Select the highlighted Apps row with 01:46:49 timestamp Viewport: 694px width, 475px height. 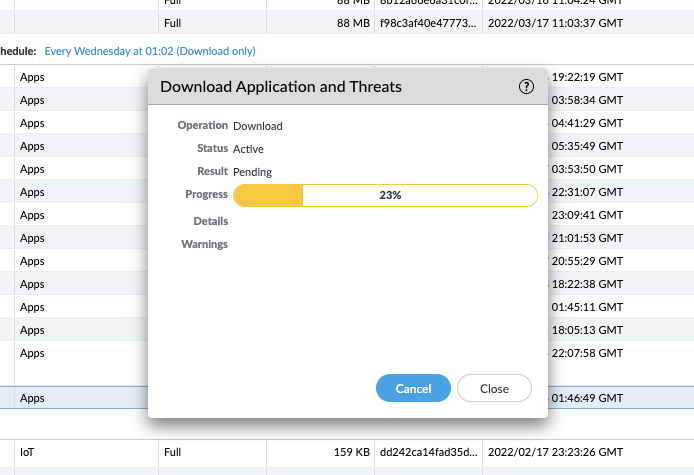pyautogui.click(x=80, y=398)
